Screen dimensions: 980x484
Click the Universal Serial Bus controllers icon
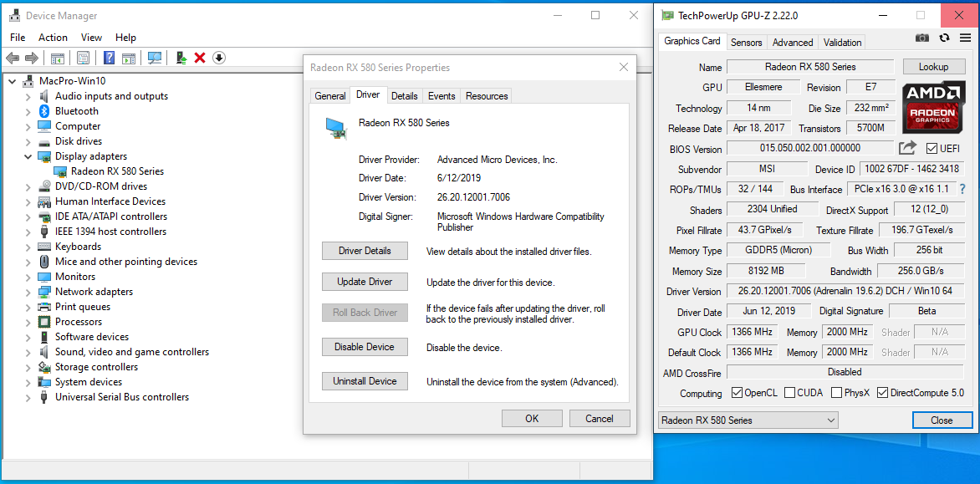pos(43,396)
